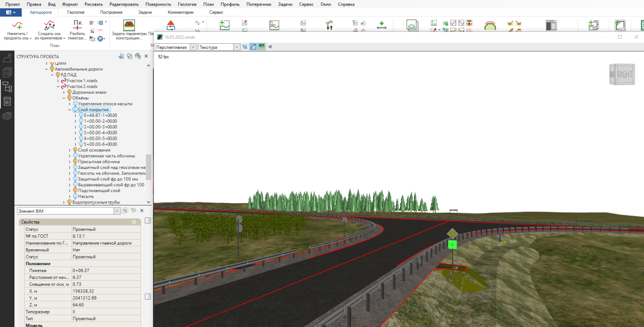Toggle the curve display button in 3D toolbar
Viewport: 644px width, 327px height.
[x=253, y=47]
